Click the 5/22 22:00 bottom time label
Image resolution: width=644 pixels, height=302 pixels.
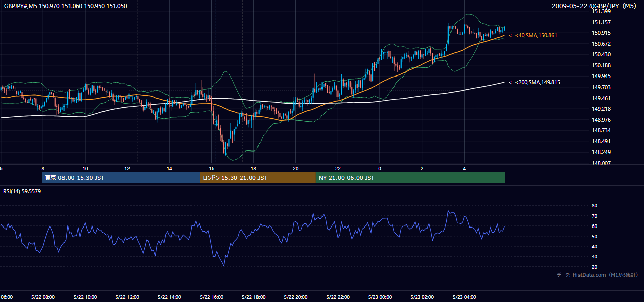click(338, 297)
